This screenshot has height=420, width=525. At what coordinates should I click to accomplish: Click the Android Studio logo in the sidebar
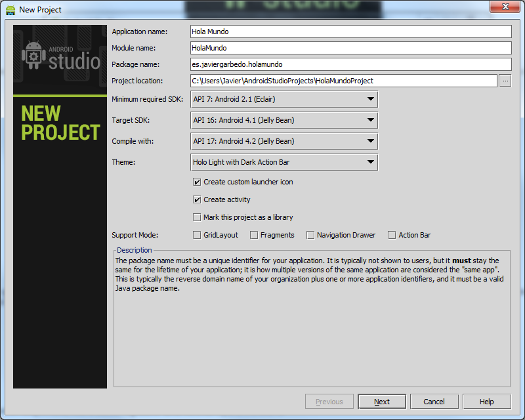[x=60, y=58]
